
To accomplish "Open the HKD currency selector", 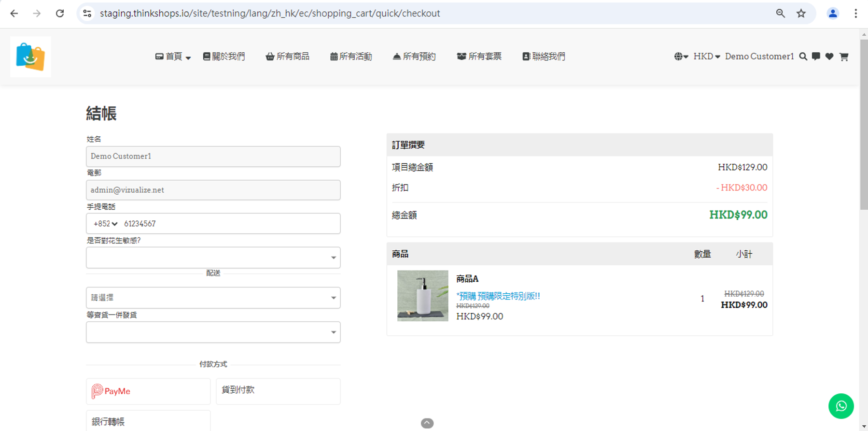I will tap(707, 57).
